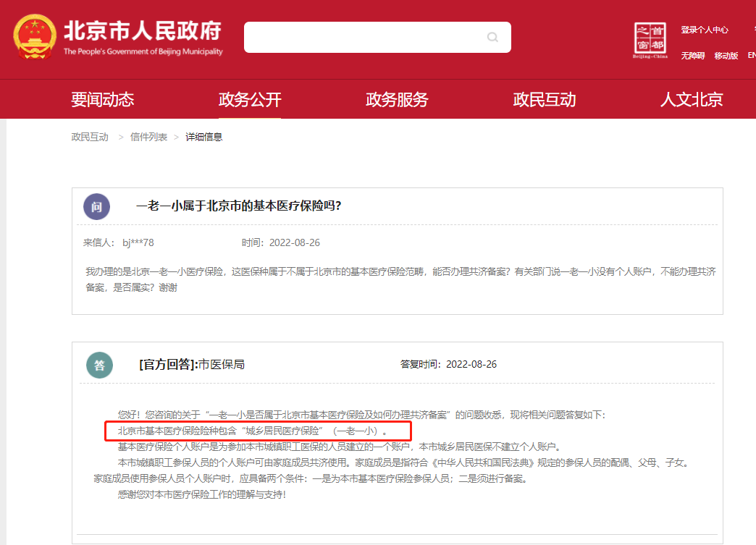Open the 政民互动 navigation tab
This screenshot has height=545, width=756.
click(x=545, y=100)
